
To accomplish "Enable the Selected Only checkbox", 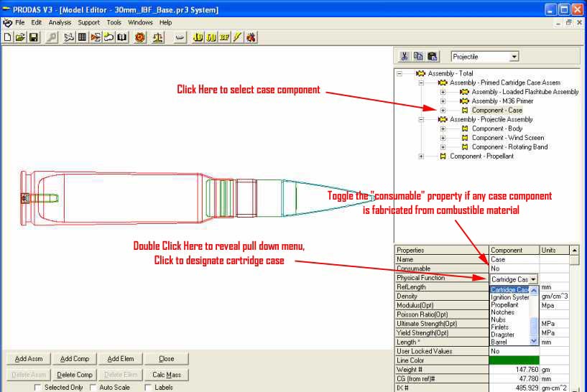I will 38,388.
